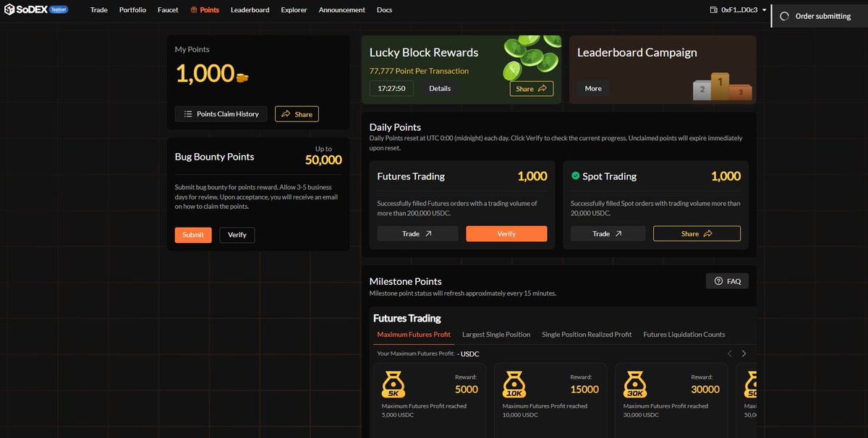Screen dimensions: 868x438
Task: Select Single Position Realized Profit tab
Action: [587, 335]
